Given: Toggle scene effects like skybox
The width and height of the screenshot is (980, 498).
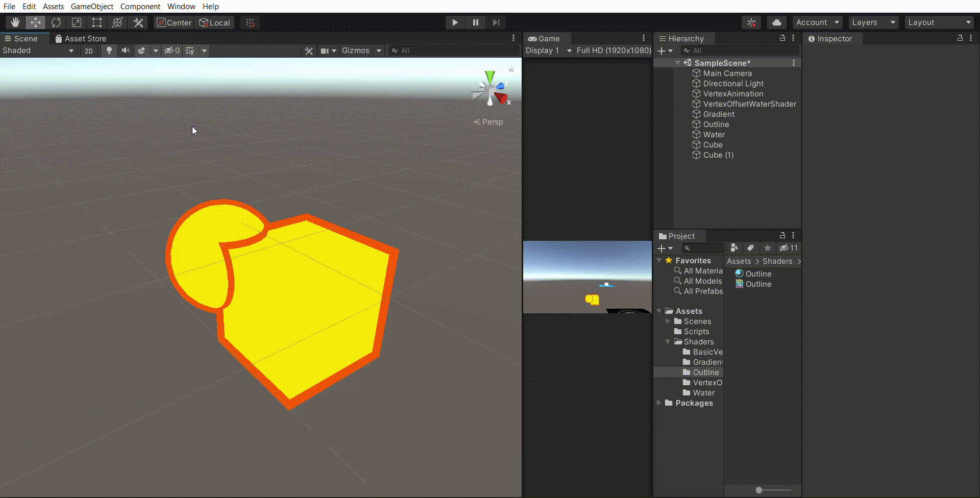Looking at the screenshot, I should [141, 51].
